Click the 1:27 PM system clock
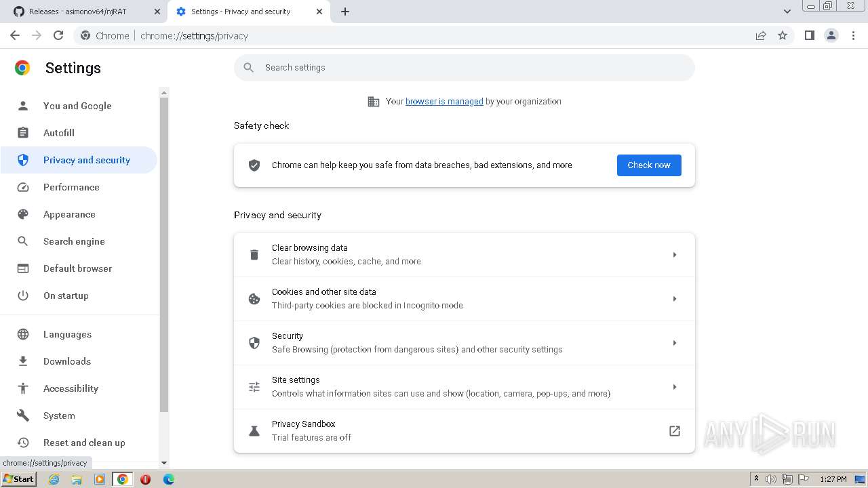 [x=833, y=479]
